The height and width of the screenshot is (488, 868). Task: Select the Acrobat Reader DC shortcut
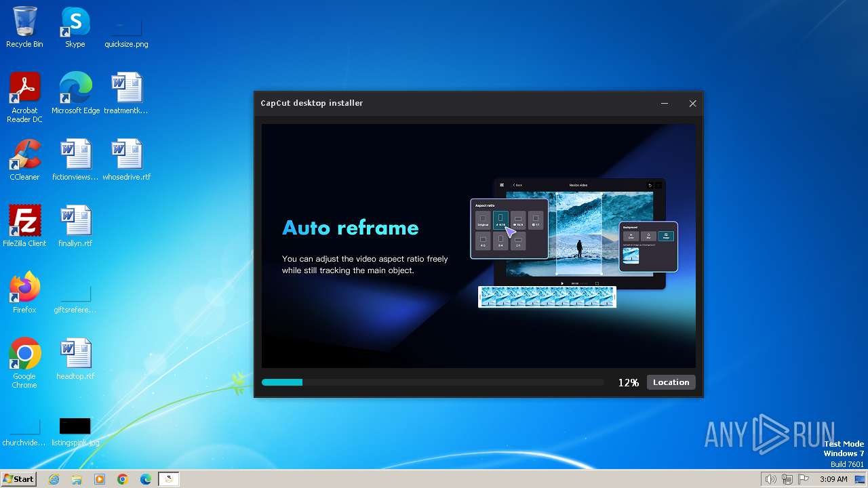click(24, 98)
